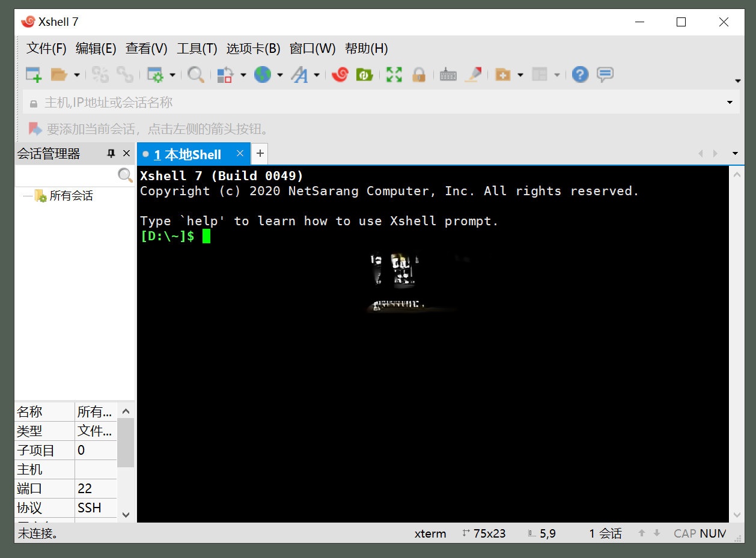Open the on-screen keyboard icon
Screen dimensions: 756x558
(447, 74)
